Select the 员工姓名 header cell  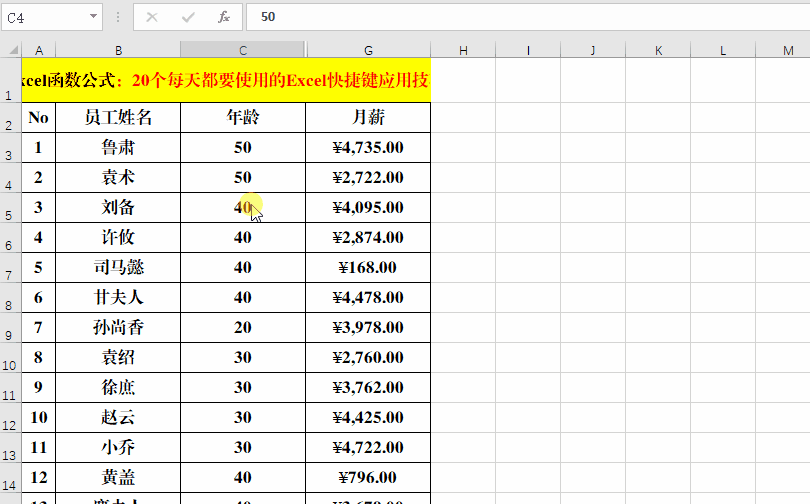pos(118,118)
